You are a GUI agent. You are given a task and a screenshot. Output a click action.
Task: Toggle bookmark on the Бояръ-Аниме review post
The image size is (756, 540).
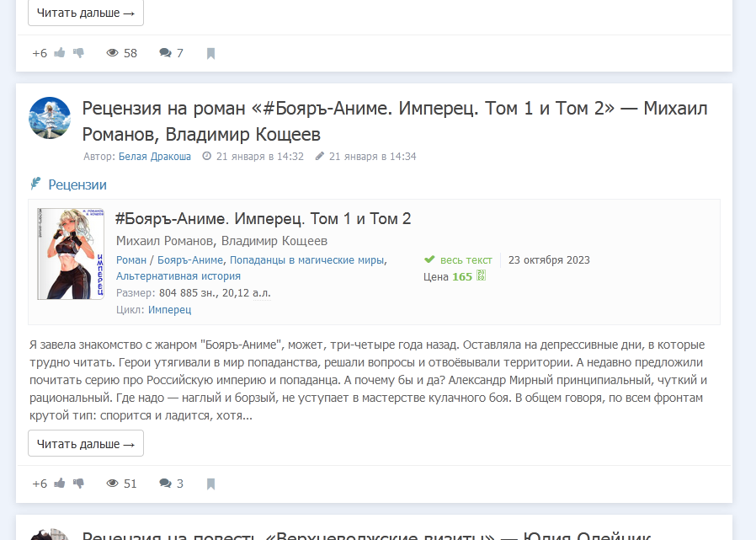click(210, 484)
